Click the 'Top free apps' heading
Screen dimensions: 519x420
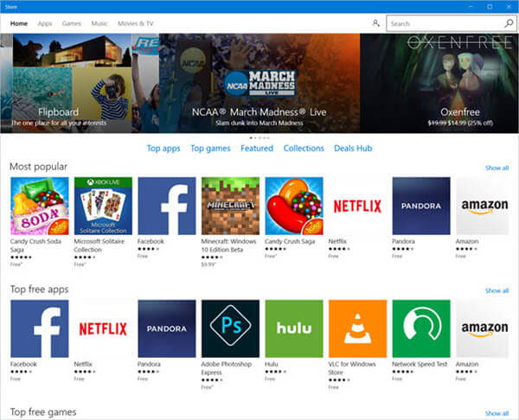coord(40,290)
